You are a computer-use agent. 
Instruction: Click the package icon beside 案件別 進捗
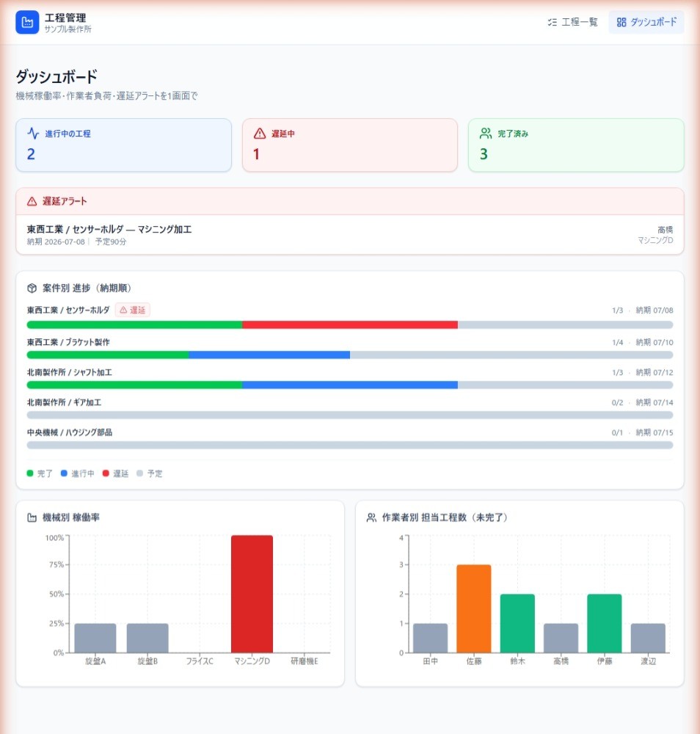tap(32, 288)
